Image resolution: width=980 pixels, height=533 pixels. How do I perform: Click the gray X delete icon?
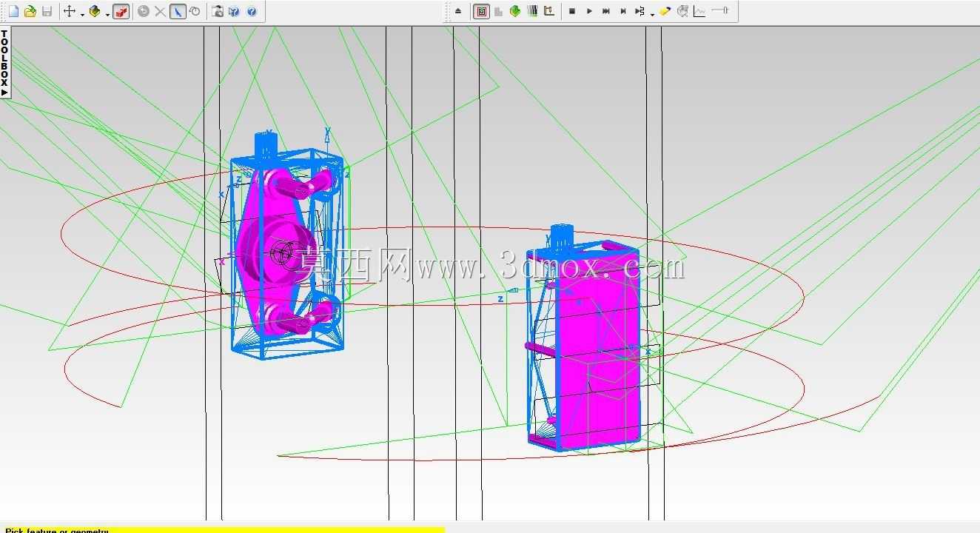(160, 11)
